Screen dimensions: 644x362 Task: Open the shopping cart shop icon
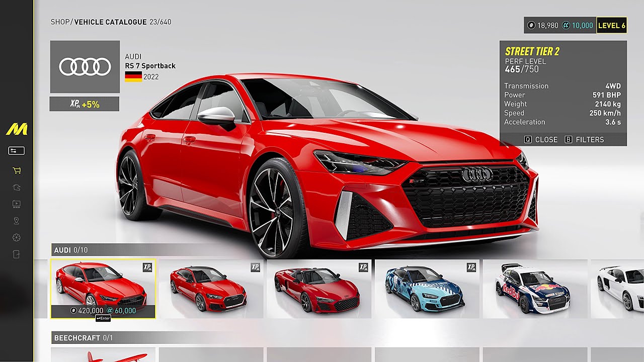coord(17,171)
